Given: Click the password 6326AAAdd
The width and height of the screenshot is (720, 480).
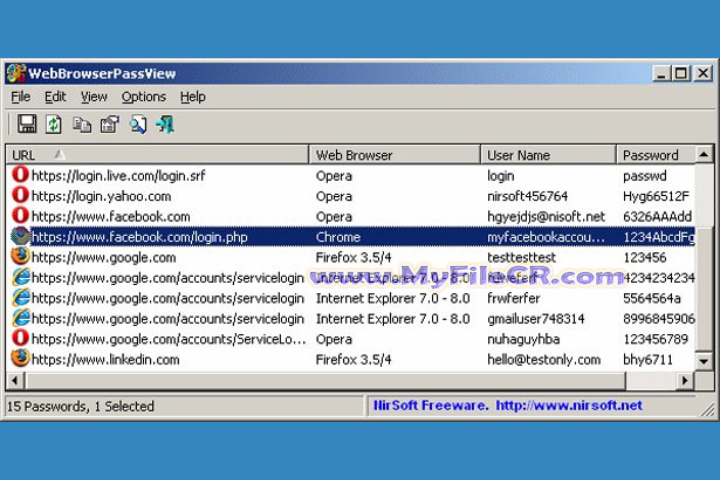Looking at the screenshot, I should coord(657,216).
